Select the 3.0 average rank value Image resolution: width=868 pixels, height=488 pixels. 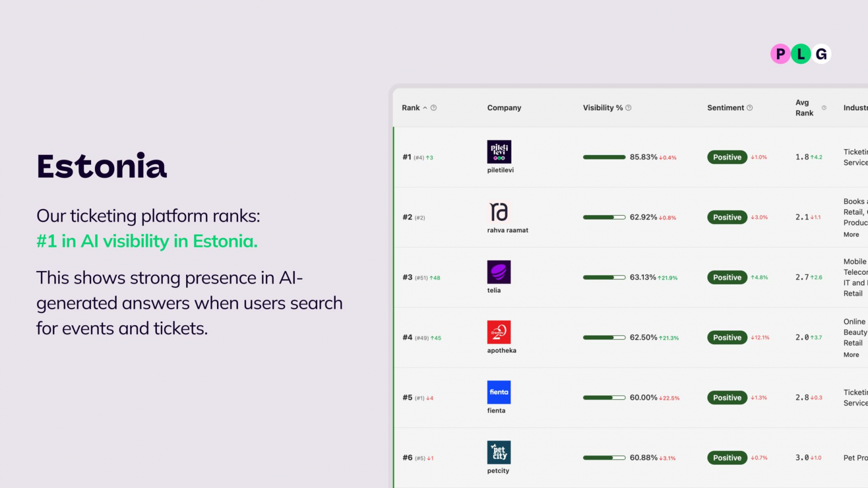coord(802,458)
